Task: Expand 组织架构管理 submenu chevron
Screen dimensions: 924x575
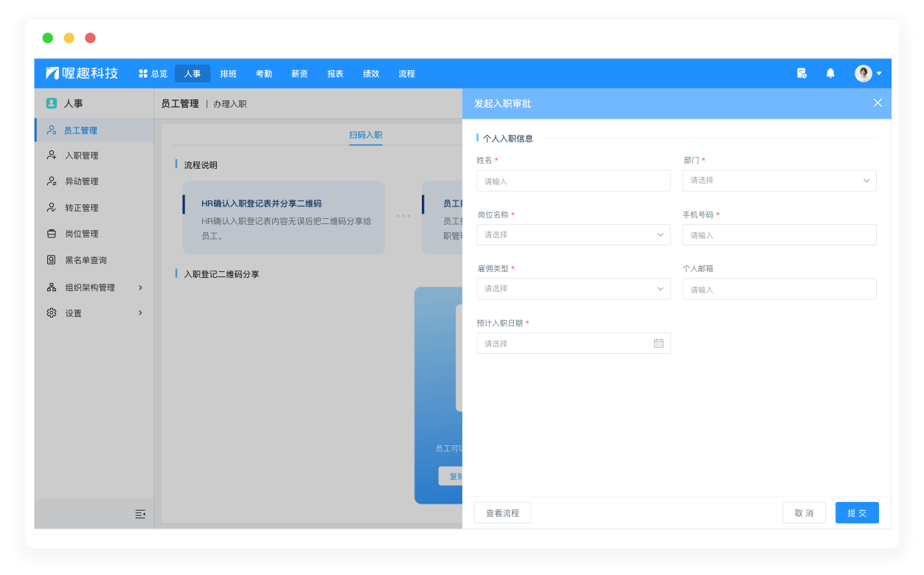Action: click(140, 287)
